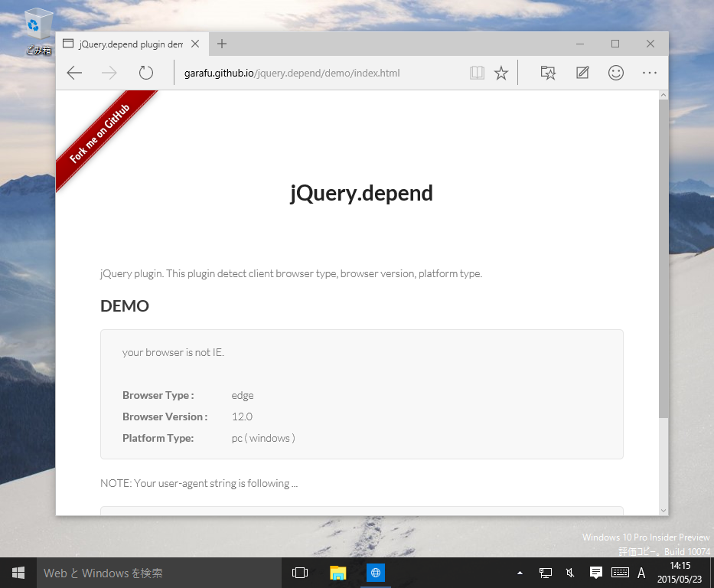
Task: Open a new browser tab
Action: [221, 44]
